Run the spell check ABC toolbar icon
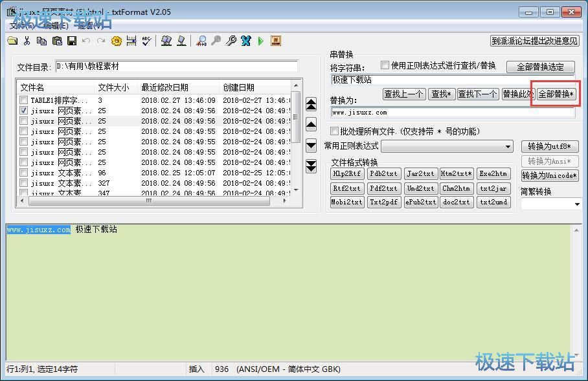588x381 pixels. [x=146, y=40]
